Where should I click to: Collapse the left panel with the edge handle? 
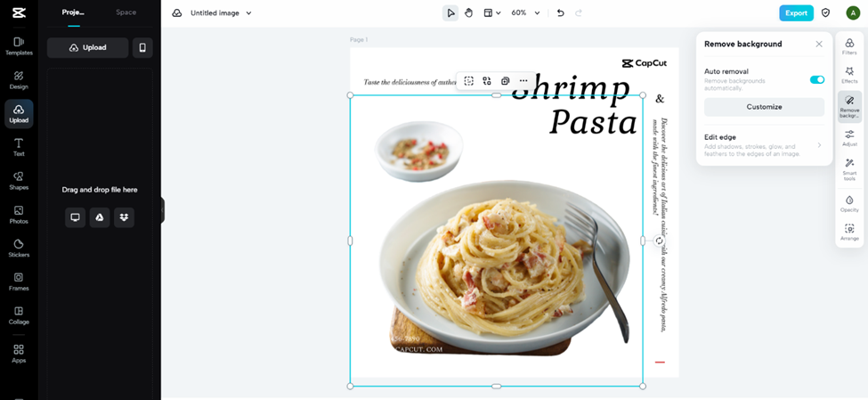point(163,210)
